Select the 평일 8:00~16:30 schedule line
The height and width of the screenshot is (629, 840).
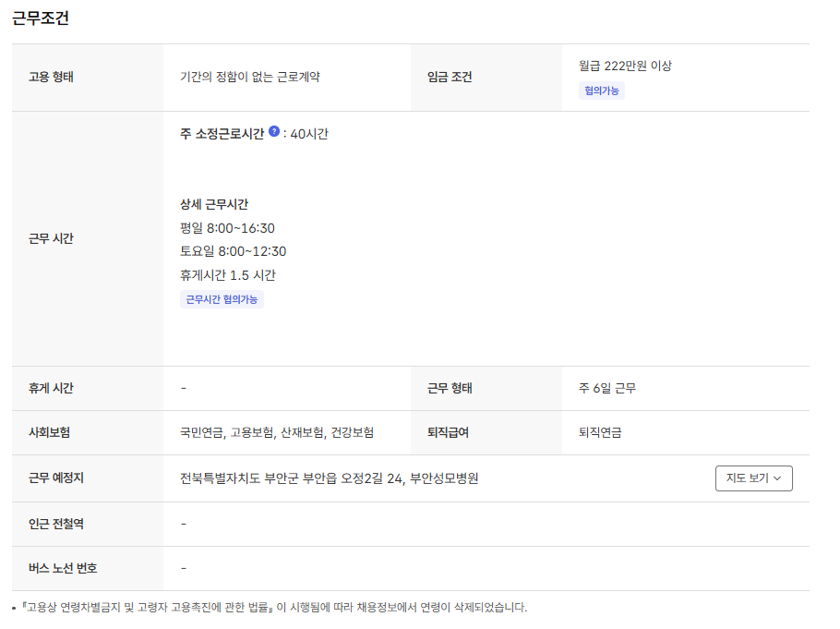227,228
